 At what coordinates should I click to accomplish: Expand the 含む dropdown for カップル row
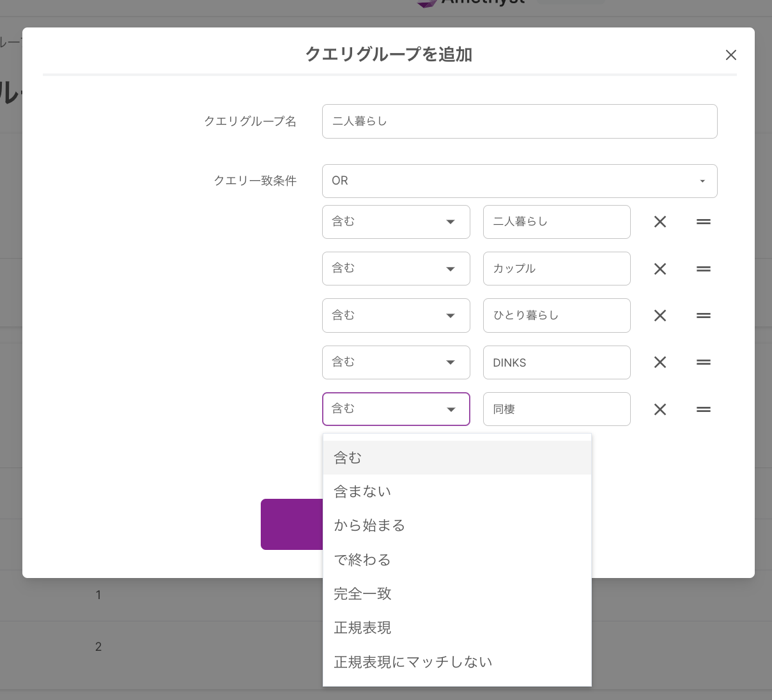396,268
